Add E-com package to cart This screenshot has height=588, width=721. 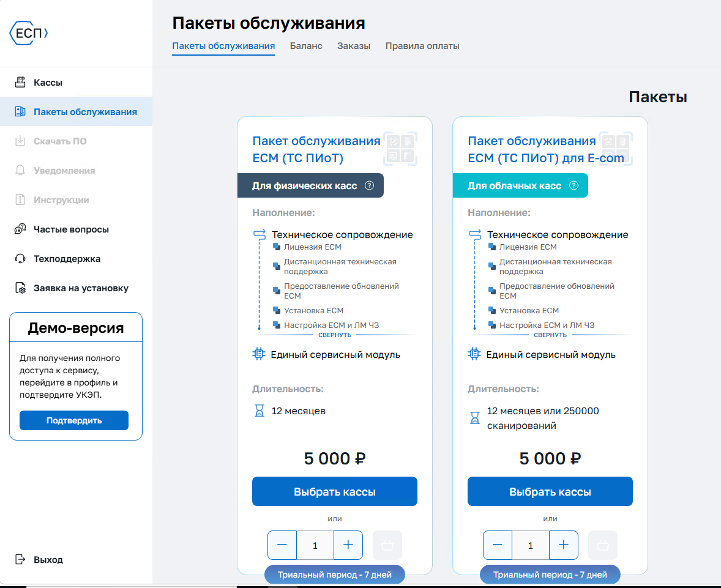click(602, 545)
